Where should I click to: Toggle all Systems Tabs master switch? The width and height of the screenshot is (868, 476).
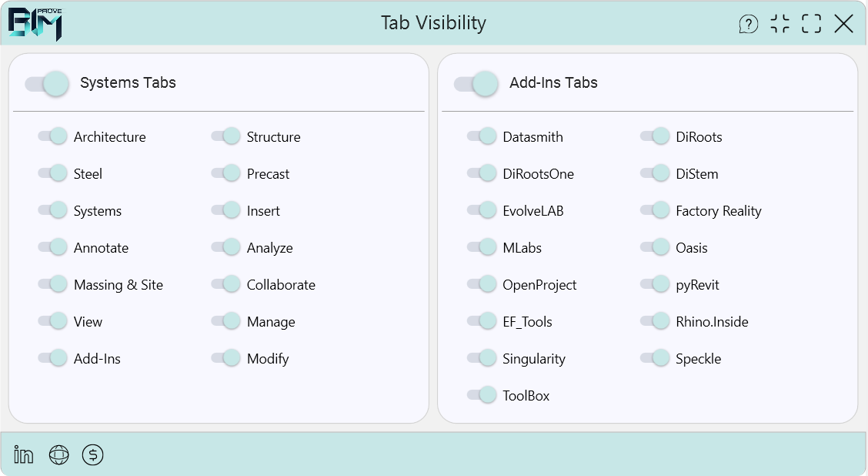point(48,83)
